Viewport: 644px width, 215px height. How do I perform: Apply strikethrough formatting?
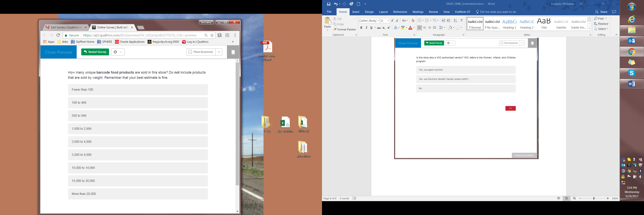tap(379, 28)
